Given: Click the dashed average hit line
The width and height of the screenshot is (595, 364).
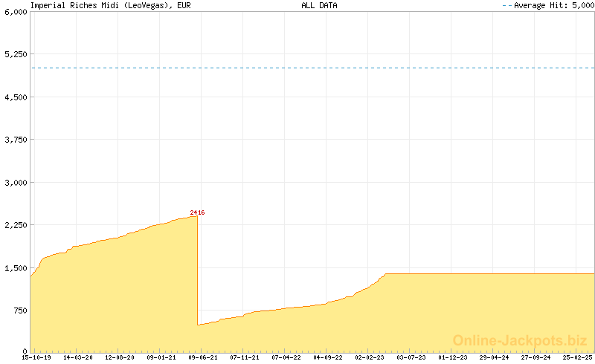Looking at the screenshot, I should [312, 68].
